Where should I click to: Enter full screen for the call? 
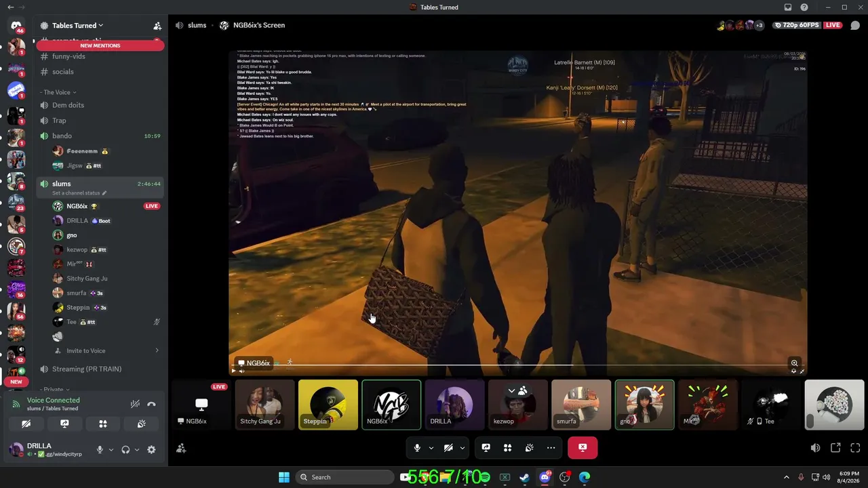pyautogui.click(x=855, y=448)
